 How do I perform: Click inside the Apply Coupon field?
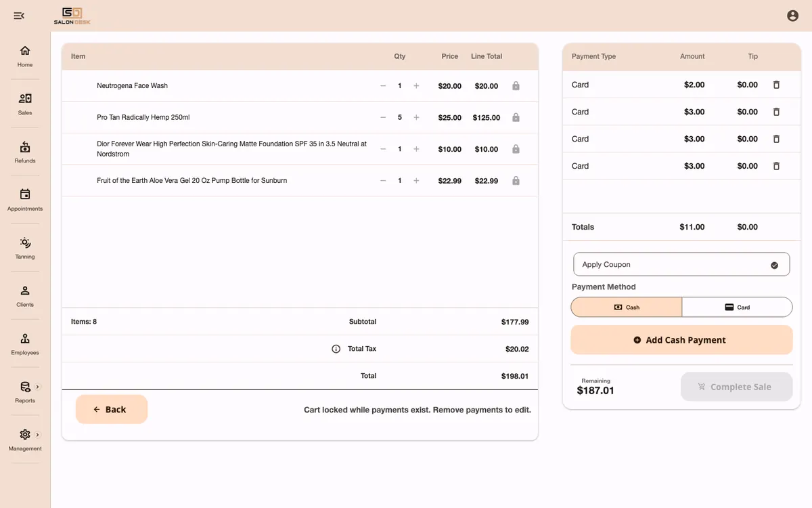681,265
